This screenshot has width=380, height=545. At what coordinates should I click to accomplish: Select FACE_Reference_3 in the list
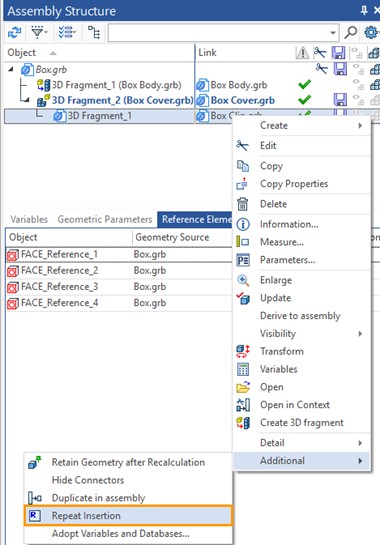pyautogui.click(x=59, y=287)
